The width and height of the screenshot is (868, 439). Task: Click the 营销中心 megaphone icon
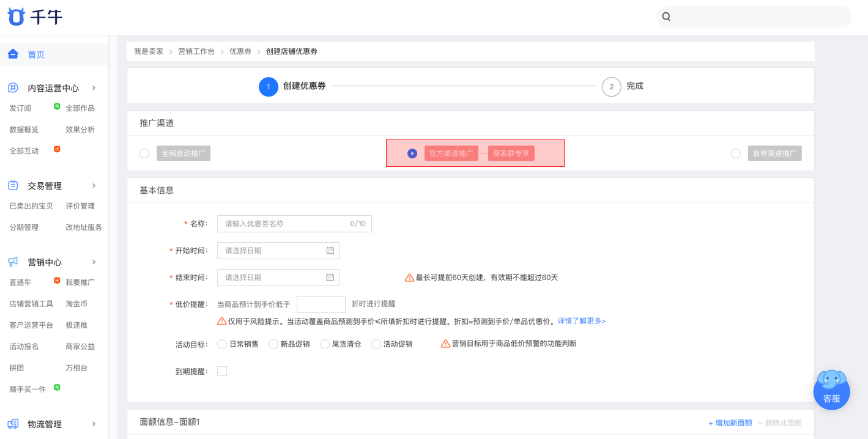tap(13, 262)
